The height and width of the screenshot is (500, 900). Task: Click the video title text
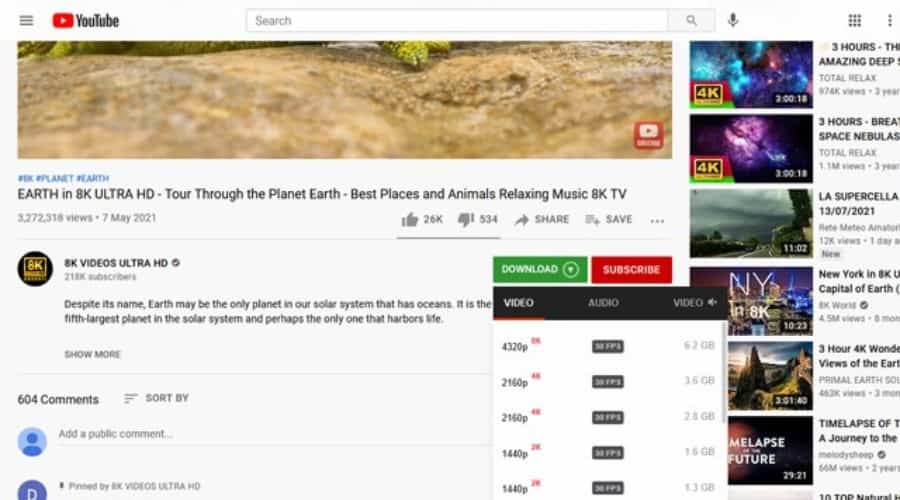point(322,194)
